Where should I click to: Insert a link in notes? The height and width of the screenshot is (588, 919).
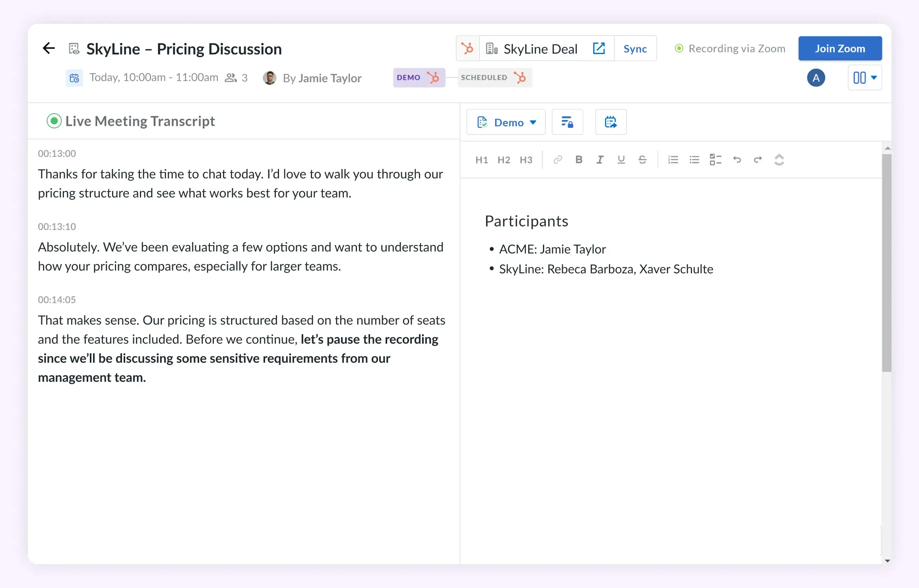tap(558, 160)
